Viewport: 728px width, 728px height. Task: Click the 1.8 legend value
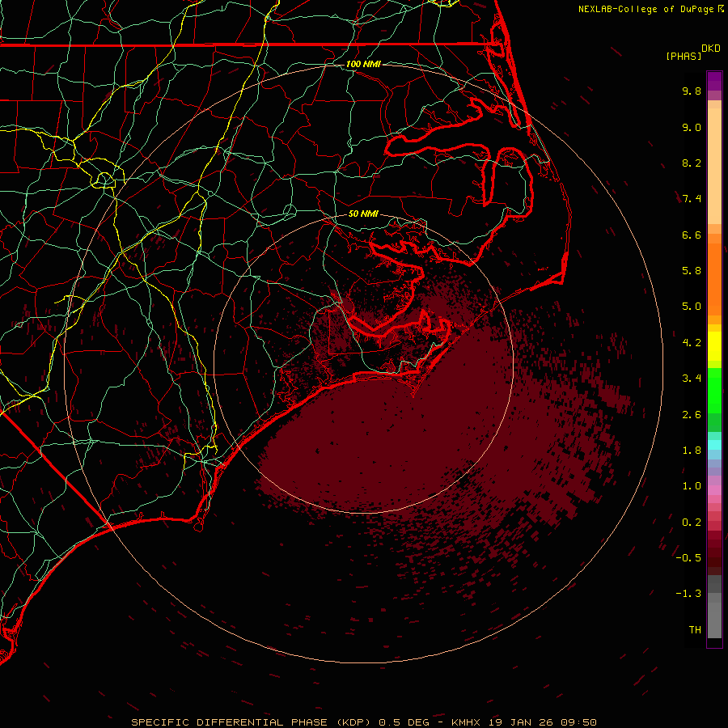(x=692, y=451)
